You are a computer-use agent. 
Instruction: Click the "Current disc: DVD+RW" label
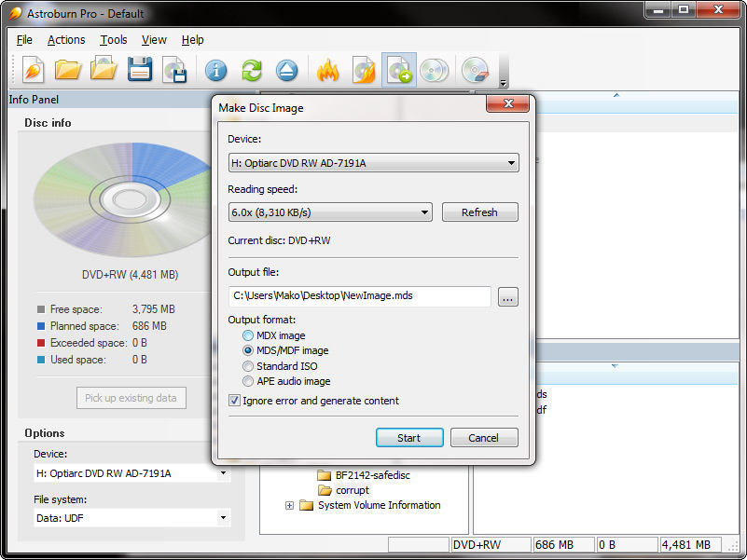coord(279,240)
